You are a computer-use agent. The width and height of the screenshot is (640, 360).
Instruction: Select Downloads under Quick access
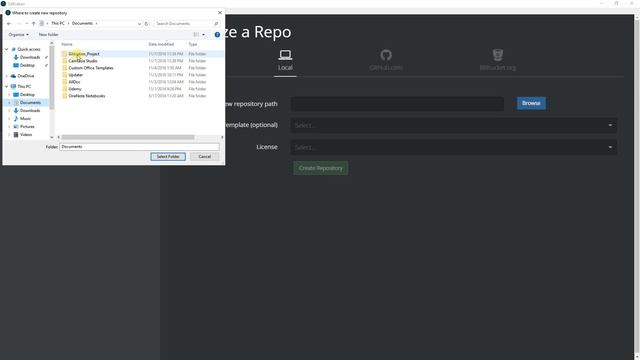30,58
